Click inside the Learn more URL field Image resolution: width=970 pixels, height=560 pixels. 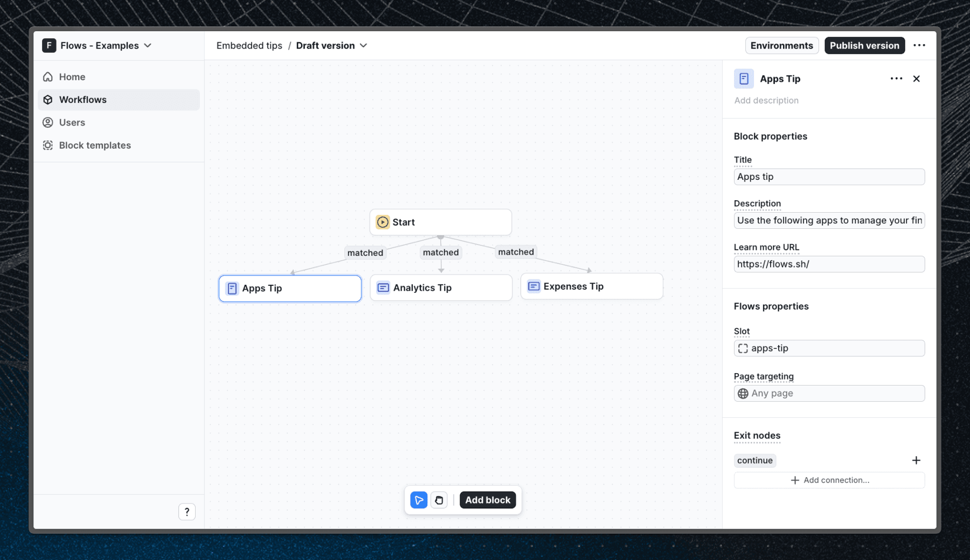click(x=829, y=264)
